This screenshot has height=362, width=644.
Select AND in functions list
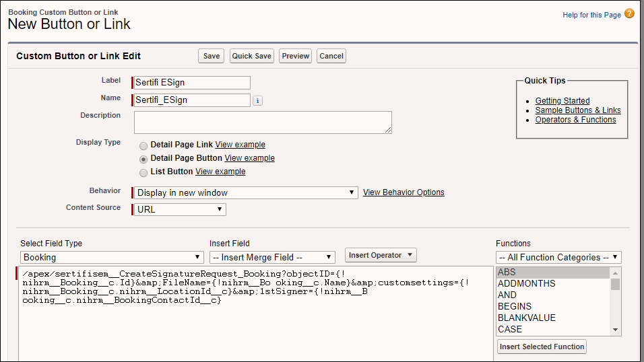pos(553,295)
